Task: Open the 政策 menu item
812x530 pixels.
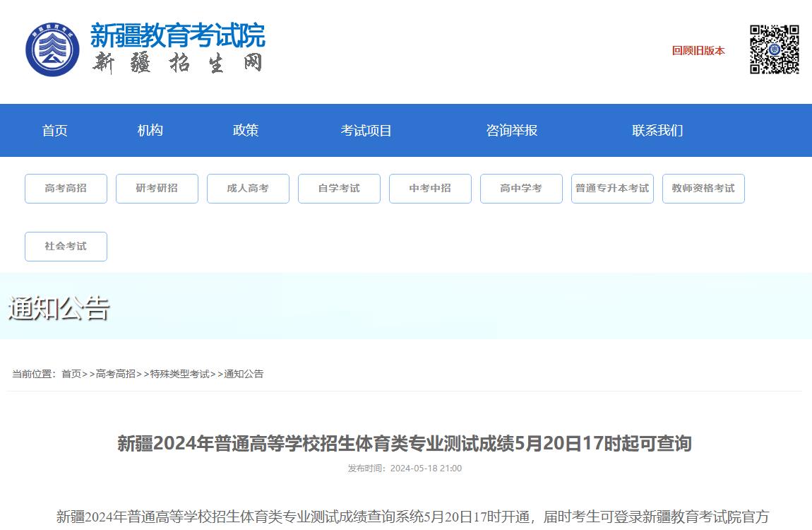Action: 246,130
